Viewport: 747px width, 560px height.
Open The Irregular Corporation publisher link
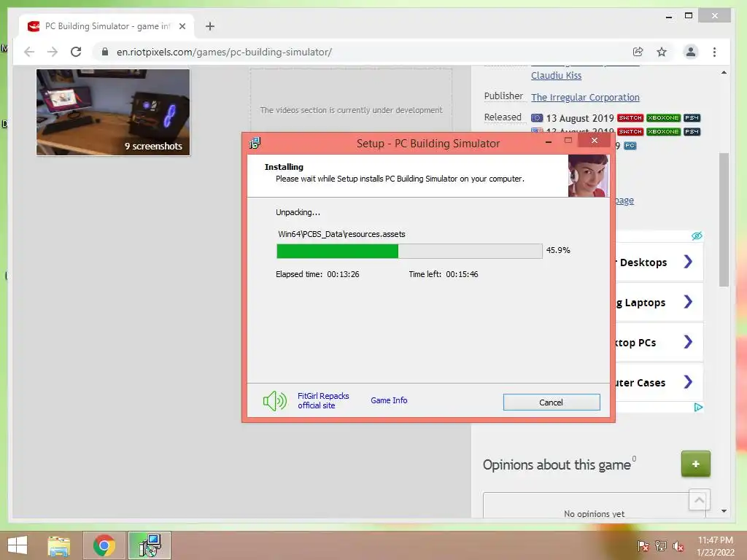(x=585, y=97)
